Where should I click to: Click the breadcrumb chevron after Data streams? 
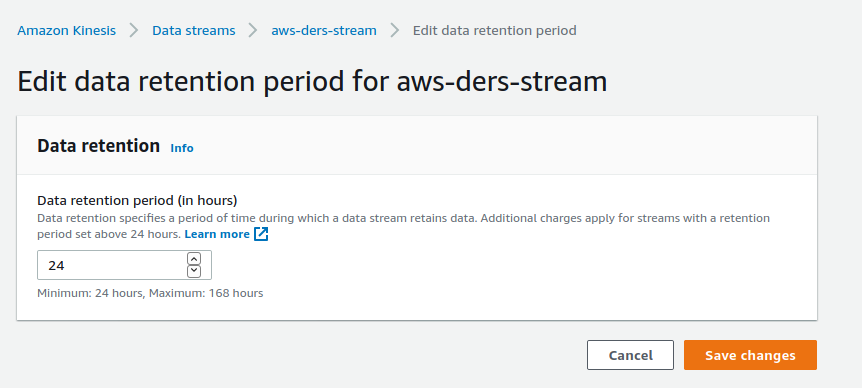pyautogui.click(x=253, y=30)
